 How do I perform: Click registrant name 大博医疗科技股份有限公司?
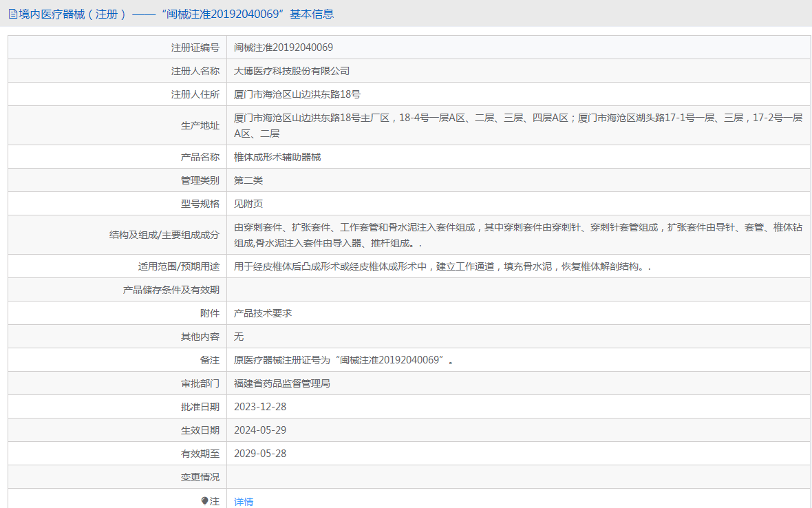click(292, 71)
